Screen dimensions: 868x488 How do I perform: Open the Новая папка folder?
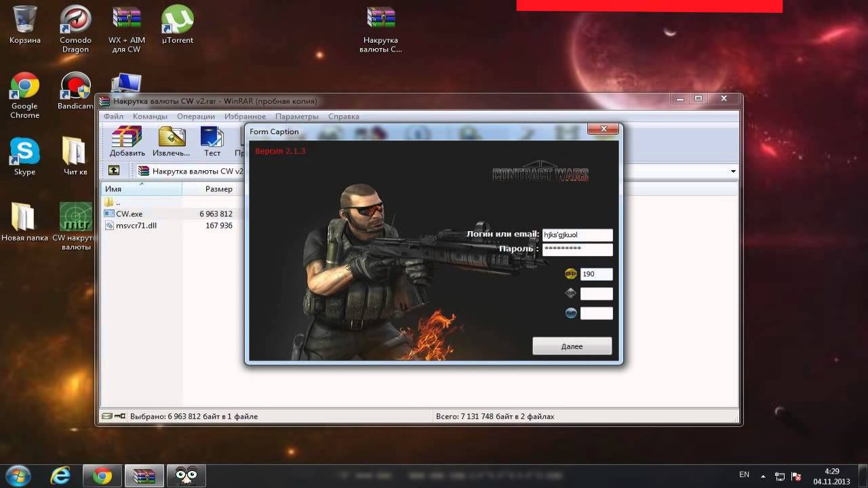[x=24, y=222]
